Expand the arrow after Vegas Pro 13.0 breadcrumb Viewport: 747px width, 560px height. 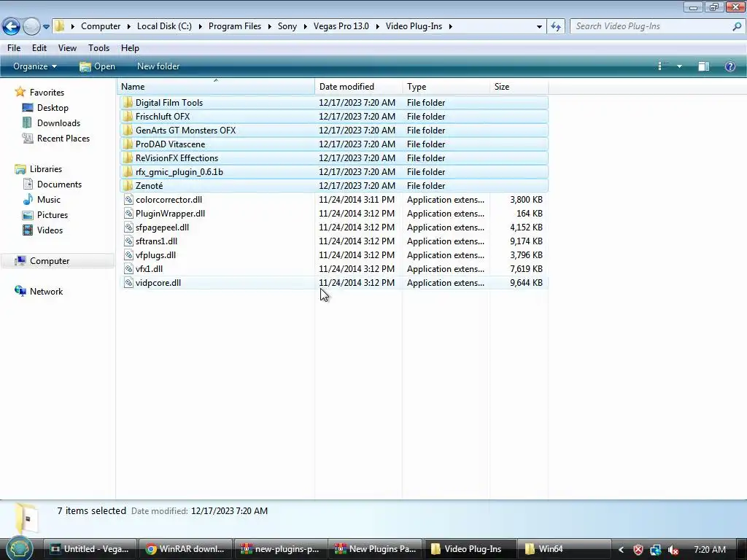click(x=377, y=27)
